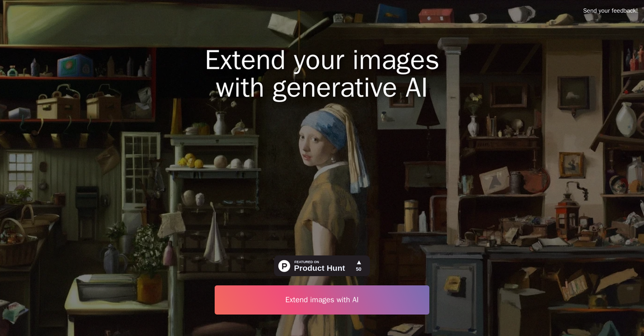The width and height of the screenshot is (644, 336).
Task: Click the "Extend images with AI" button
Action: click(x=322, y=300)
